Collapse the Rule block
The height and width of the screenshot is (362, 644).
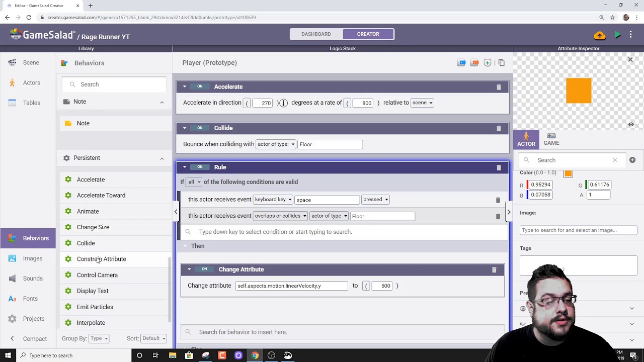pos(185,167)
